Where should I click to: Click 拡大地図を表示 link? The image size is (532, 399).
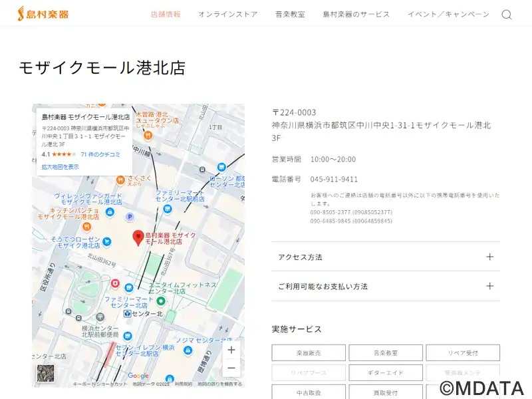(x=60, y=167)
